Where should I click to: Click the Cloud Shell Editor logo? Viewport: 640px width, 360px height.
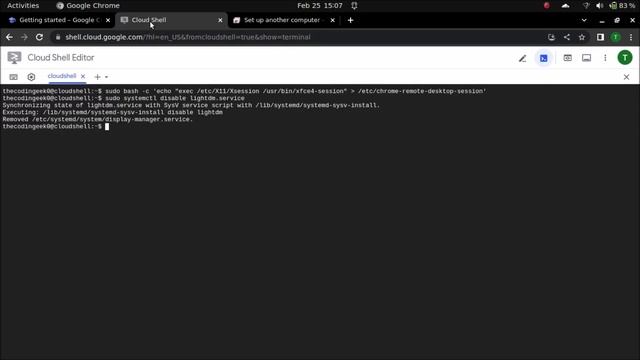14,58
